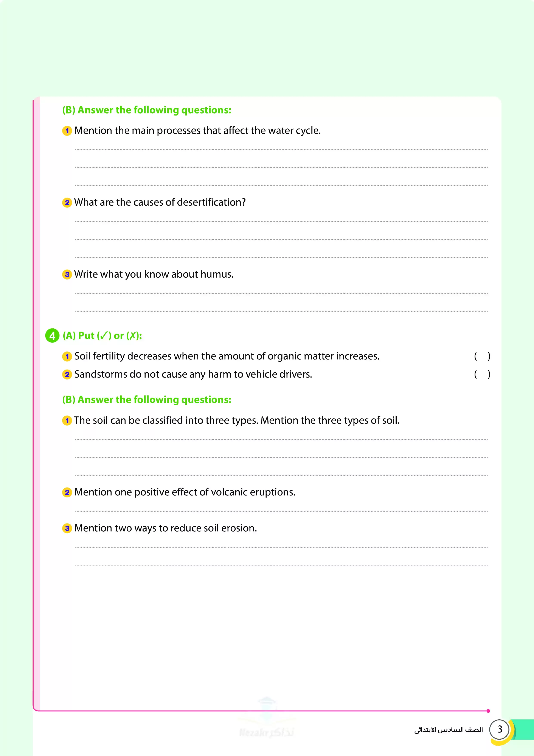Click the "Write what you know about humus" text

click(154, 274)
